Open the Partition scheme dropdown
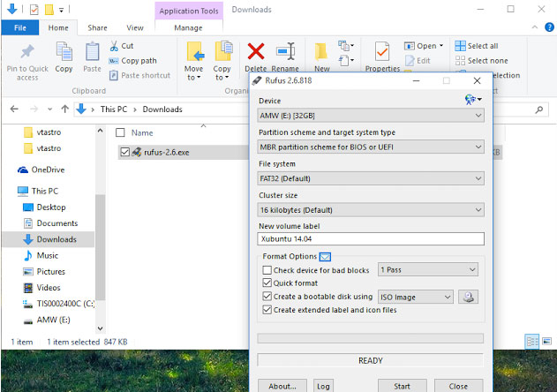Viewport: 557px width, 392px height. (371, 147)
